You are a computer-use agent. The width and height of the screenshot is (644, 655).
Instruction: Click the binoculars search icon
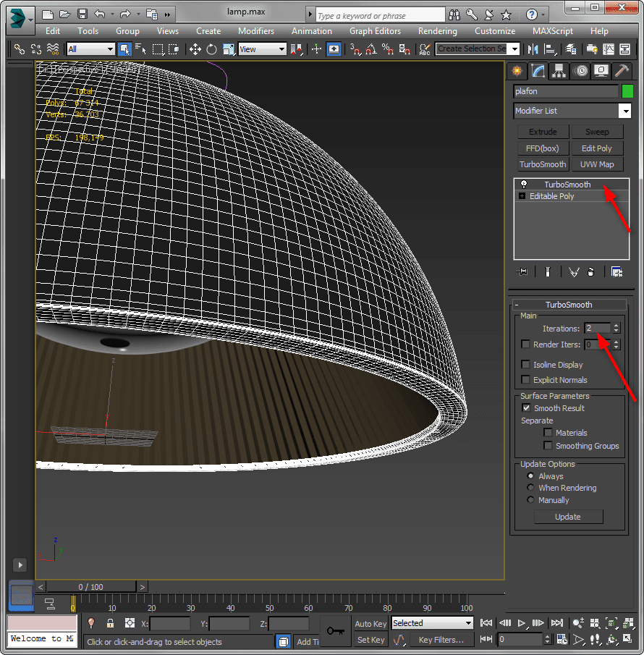454,15
